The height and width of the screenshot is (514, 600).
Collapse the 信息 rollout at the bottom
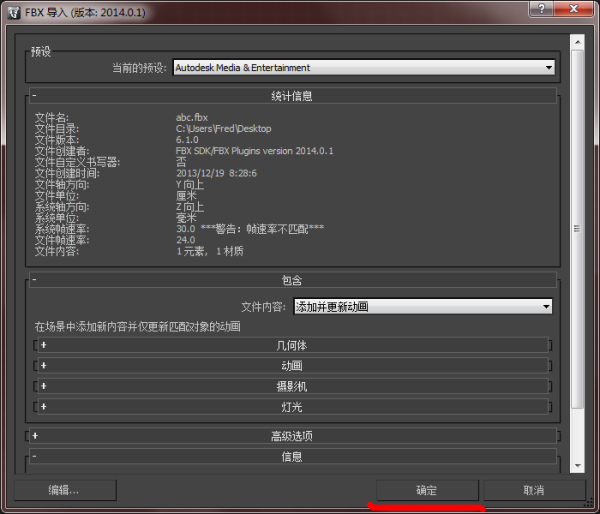click(291, 456)
